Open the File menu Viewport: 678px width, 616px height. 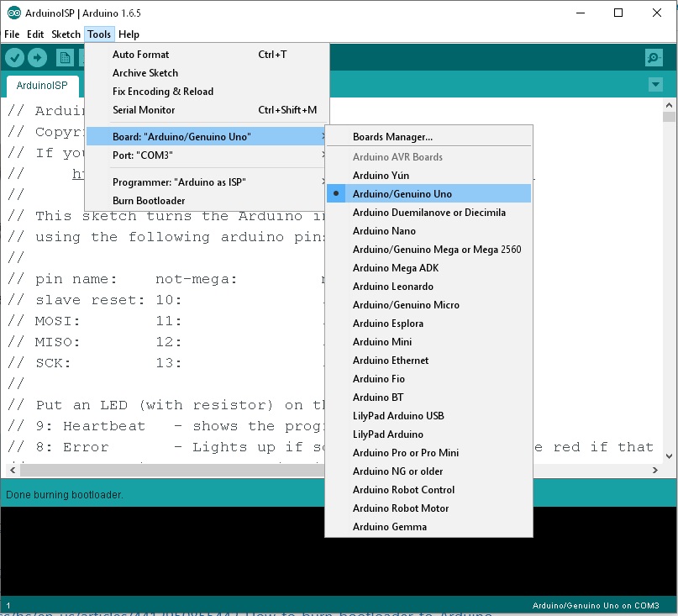click(12, 34)
